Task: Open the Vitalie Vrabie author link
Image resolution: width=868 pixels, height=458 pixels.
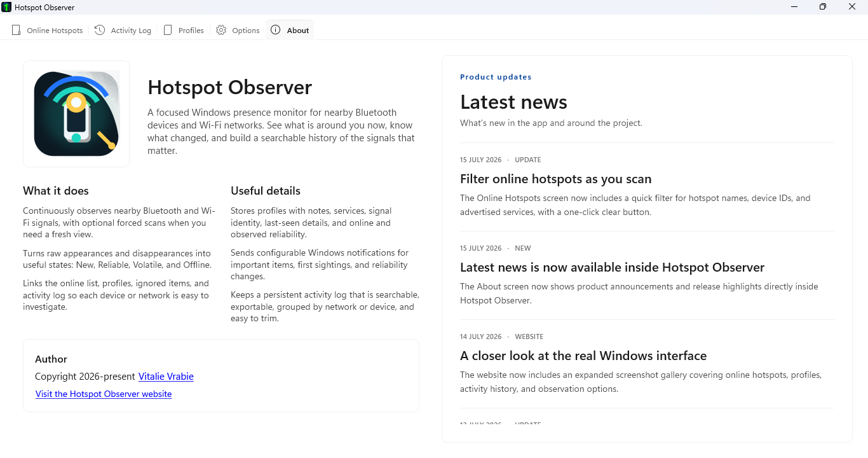Action: pos(166,377)
